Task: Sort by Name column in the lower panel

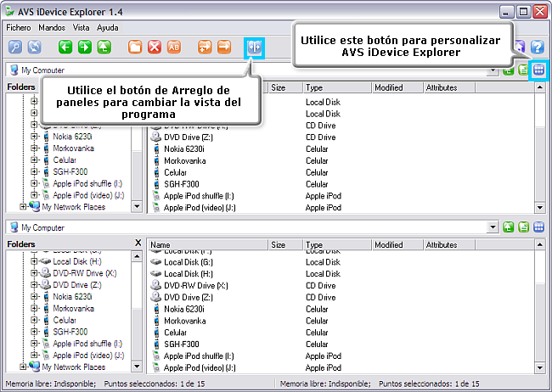Action: pos(208,244)
